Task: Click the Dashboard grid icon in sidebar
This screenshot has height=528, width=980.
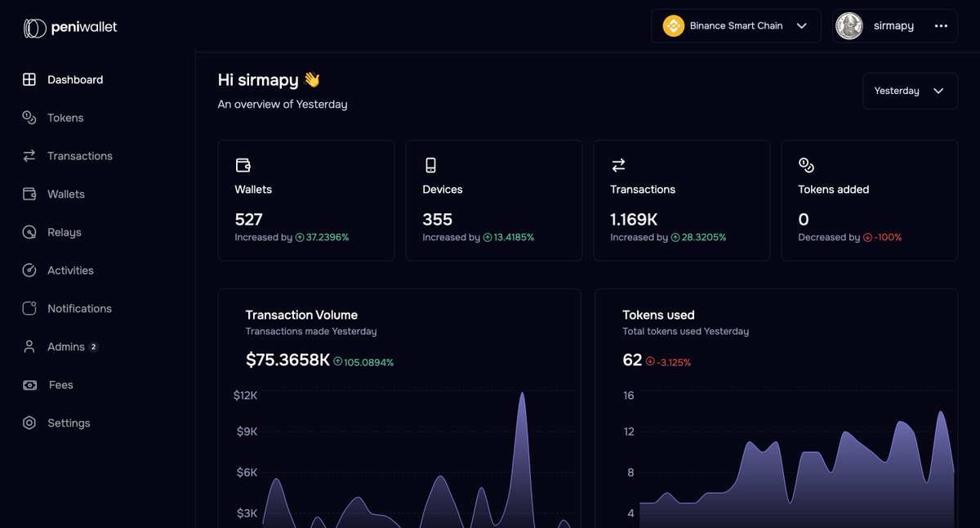Action: tap(29, 79)
